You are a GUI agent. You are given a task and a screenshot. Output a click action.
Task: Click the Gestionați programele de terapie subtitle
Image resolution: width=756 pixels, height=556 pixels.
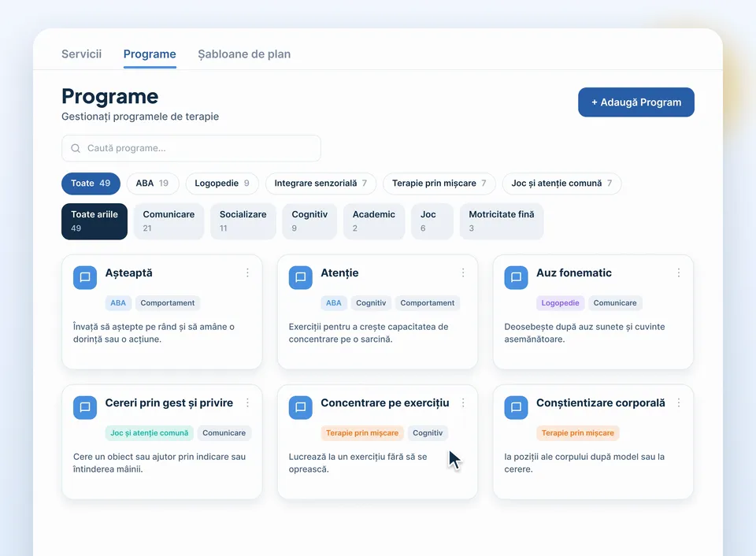[x=140, y=117]
